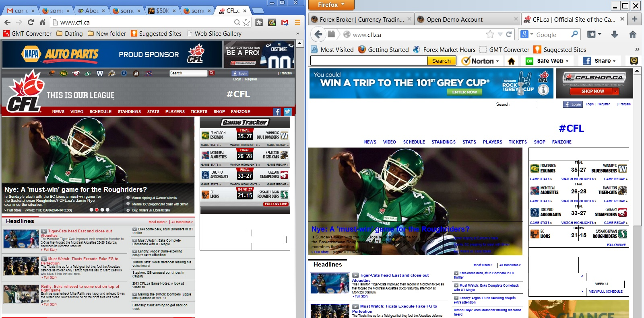The height and width of the screenshot is (318, 644).
Task: Click Chrome's back arrow button
Action: [7, 23]
